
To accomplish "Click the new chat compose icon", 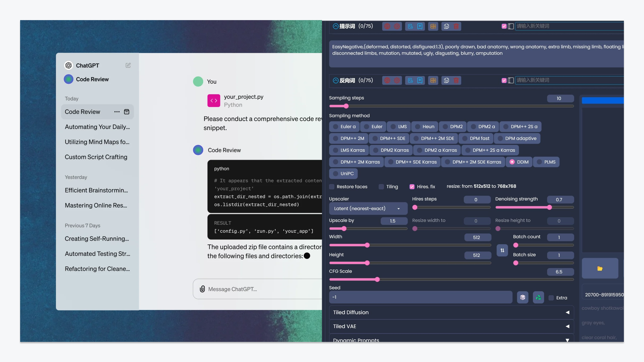I will click(x=128, y=65).
